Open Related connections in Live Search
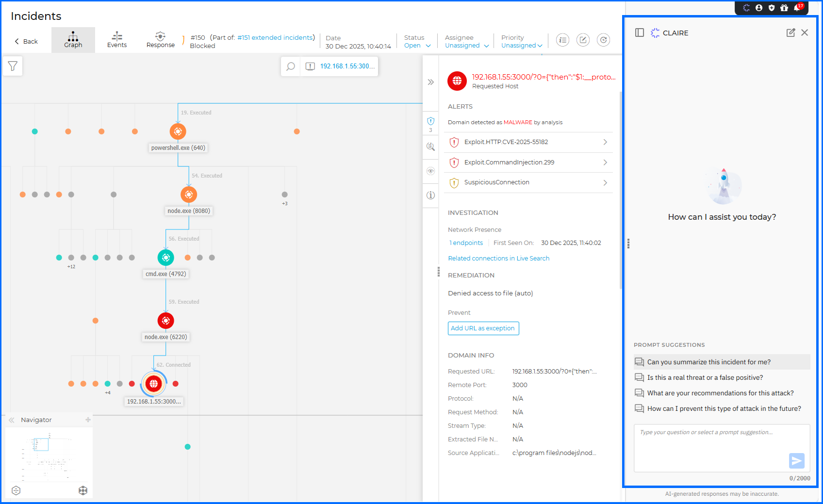The width and height of the screenshot is (823, 504). tap(499, 259)
